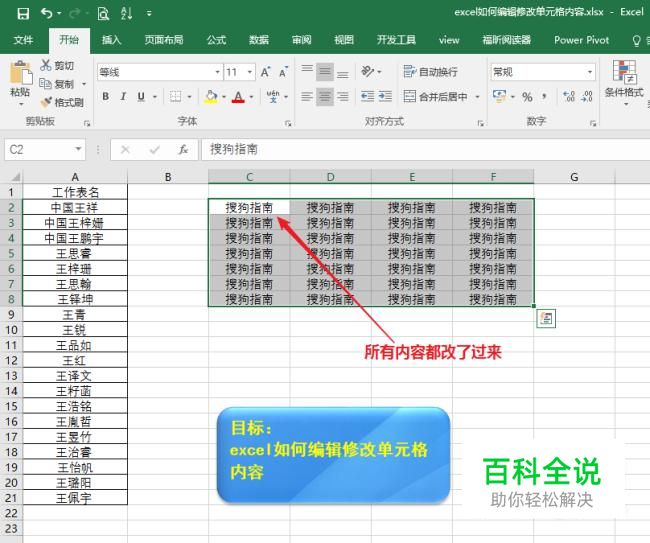Align text left
The height and width of the screenshot is (543, 650).
tap(307, 97)
